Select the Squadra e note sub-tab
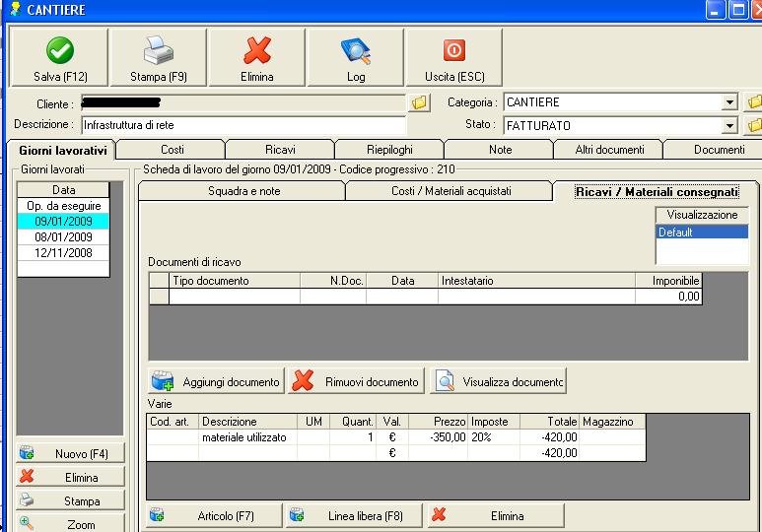The image size is (762, 532). coord(243,191)
